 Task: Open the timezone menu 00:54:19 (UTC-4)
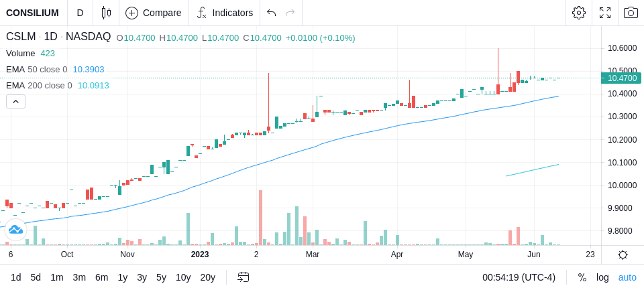coord(519,278)
